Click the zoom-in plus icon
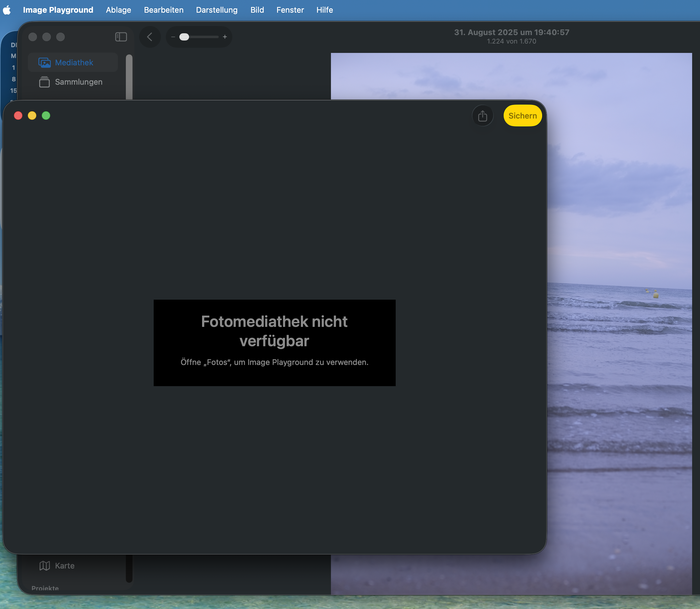This screenshot has height=609, width=700. point(225,37)
